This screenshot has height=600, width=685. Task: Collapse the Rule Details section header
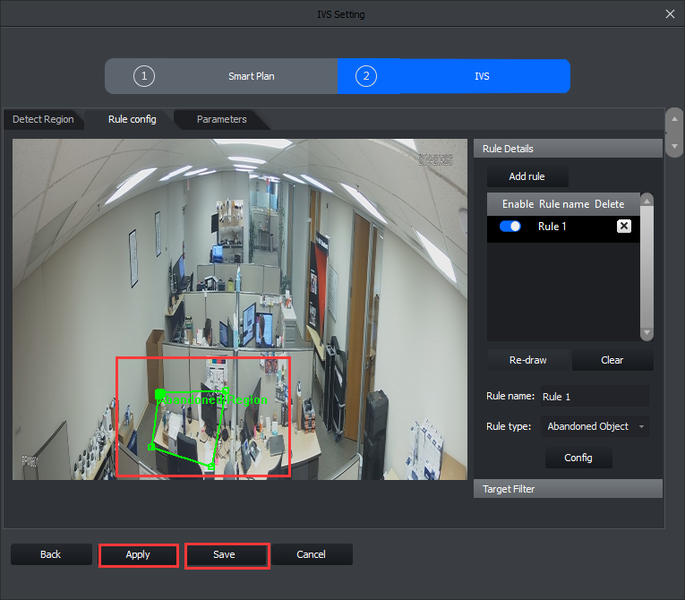point(567,149)
